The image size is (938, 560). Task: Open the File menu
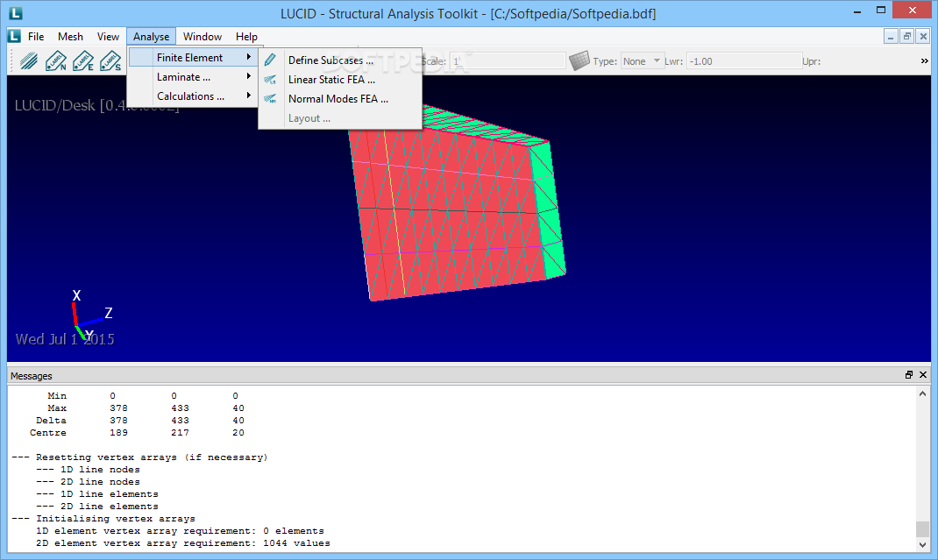pyautogui.click(x=36, y=37)
